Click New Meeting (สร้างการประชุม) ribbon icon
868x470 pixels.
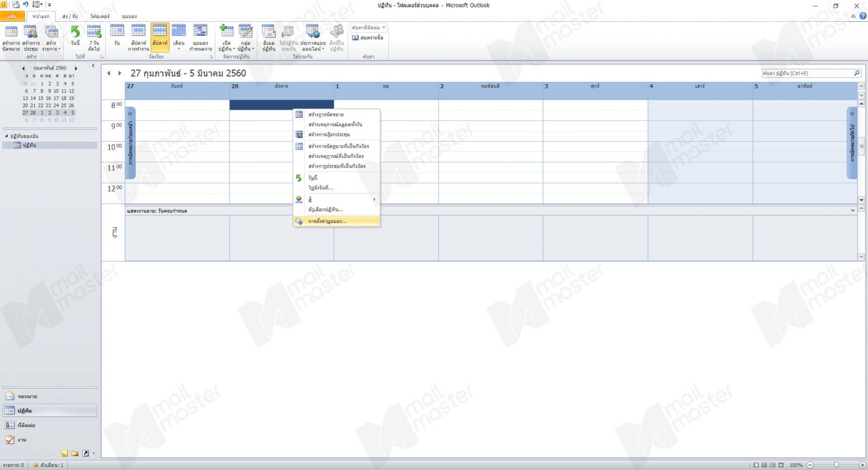tap(31, 38)
